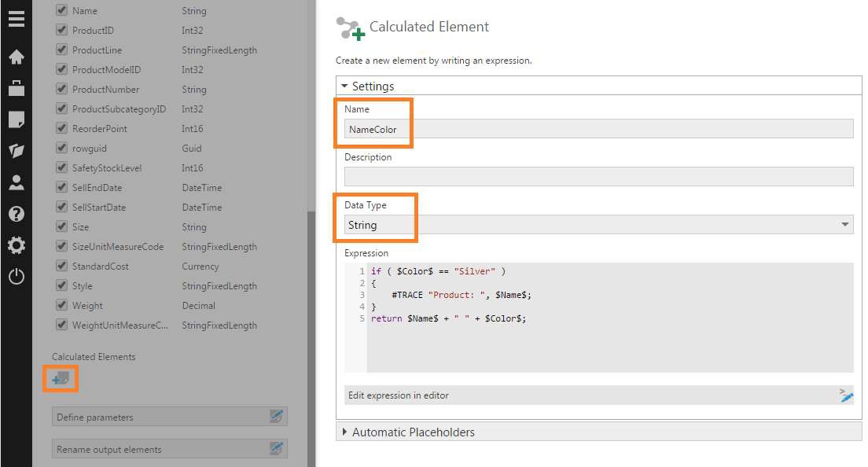The image size is (868, 467).
Task: Open the hamburger menu at top left
Action: tap(17, 19)
